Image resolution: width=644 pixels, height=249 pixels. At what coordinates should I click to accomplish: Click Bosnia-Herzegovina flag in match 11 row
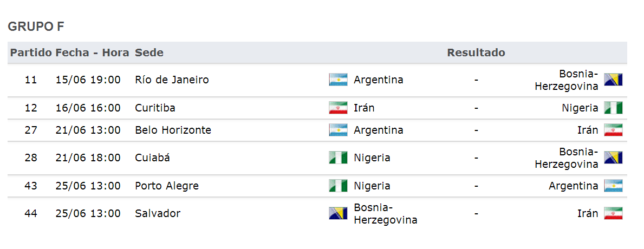click(x=613, y=80)
